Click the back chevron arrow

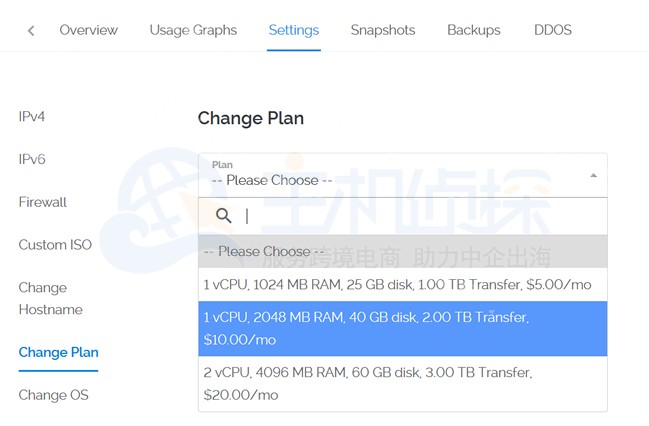(31, 30)
